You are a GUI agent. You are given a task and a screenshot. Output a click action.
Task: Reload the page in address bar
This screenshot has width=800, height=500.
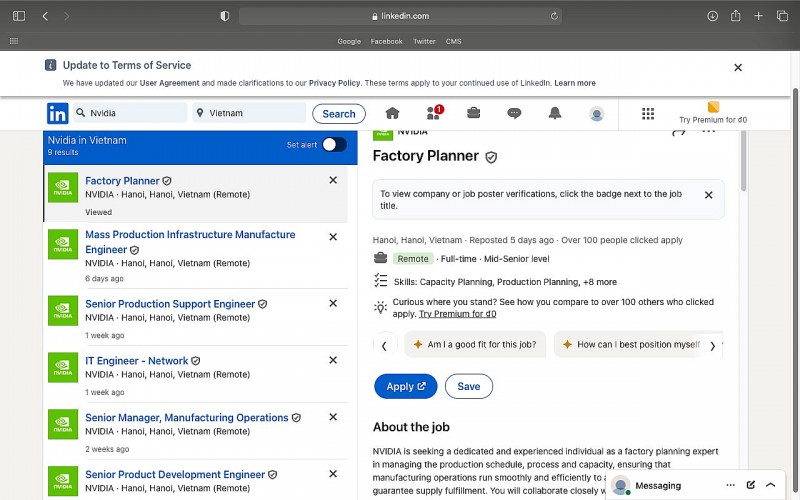tap(554, 16)
